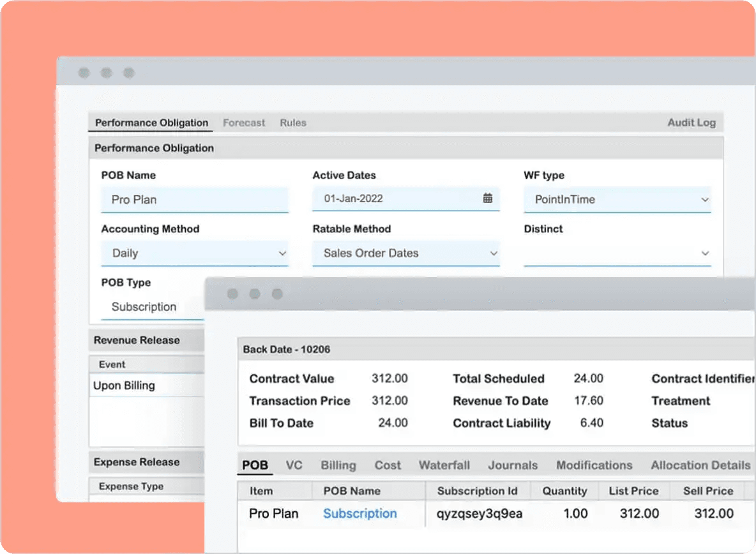Switch to the Forecast tab
The image size is (756, 554).
click(x=243, y=123)
